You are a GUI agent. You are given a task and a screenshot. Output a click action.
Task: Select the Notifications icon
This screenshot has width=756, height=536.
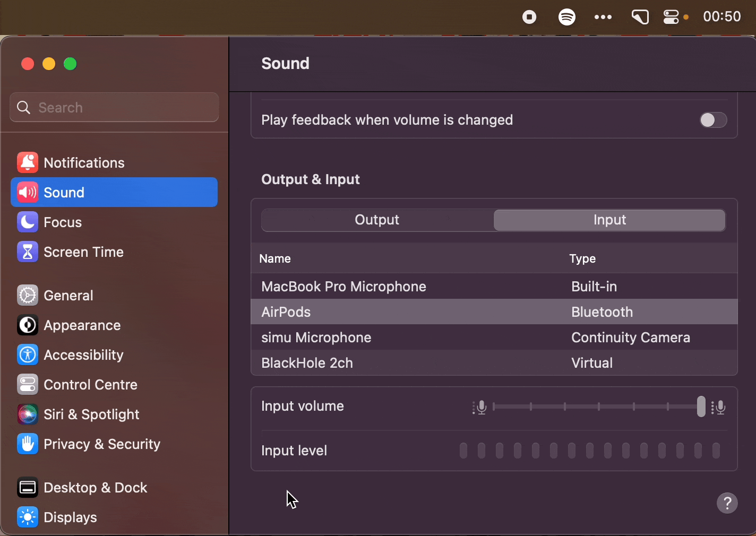[x=27, y=162]
